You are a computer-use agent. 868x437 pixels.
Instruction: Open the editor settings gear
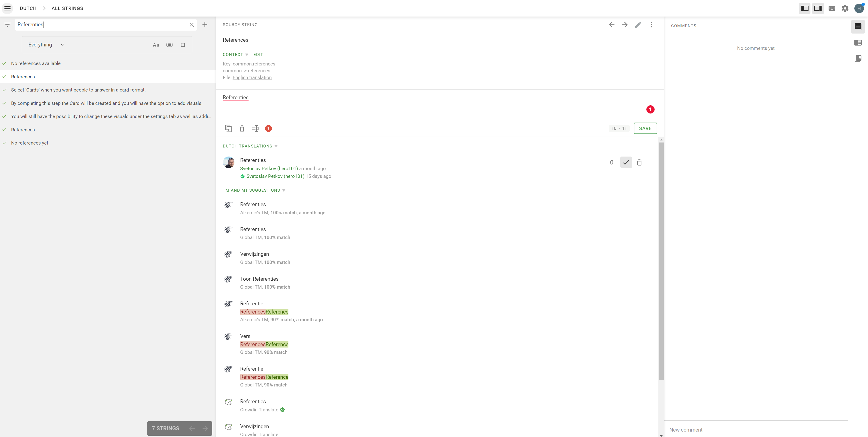click(845, 8)
